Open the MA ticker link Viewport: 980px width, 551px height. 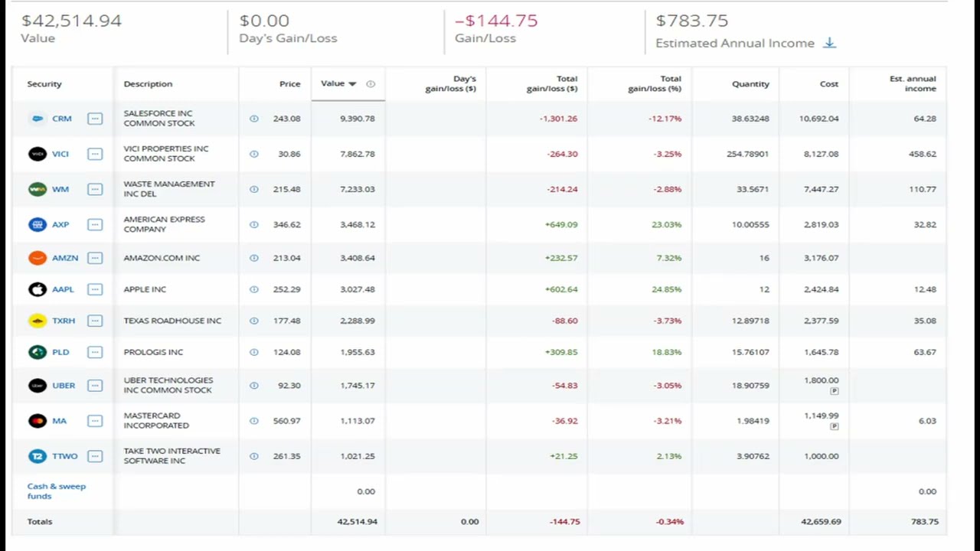59,420
